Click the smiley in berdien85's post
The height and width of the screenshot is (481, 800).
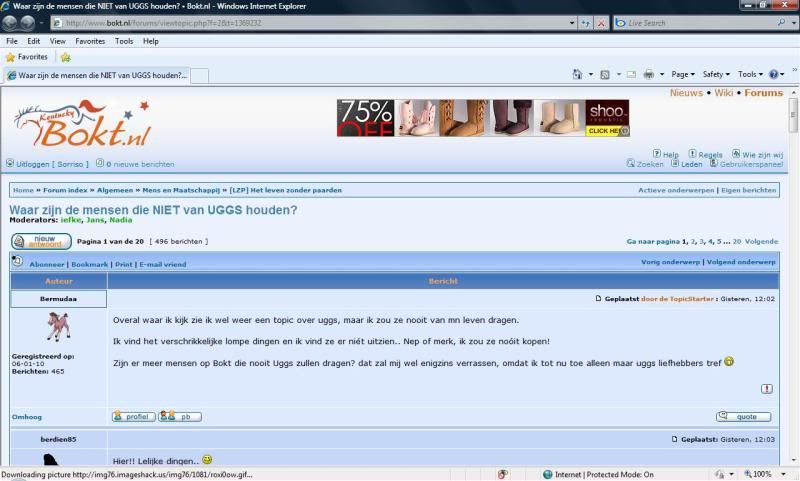click(x=207, y=460)
